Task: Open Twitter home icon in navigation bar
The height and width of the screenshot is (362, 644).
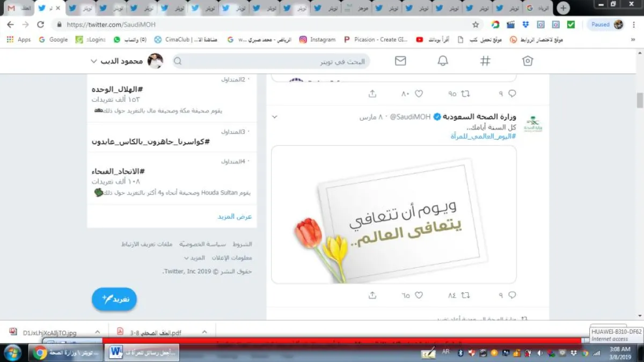Action: 528,61
